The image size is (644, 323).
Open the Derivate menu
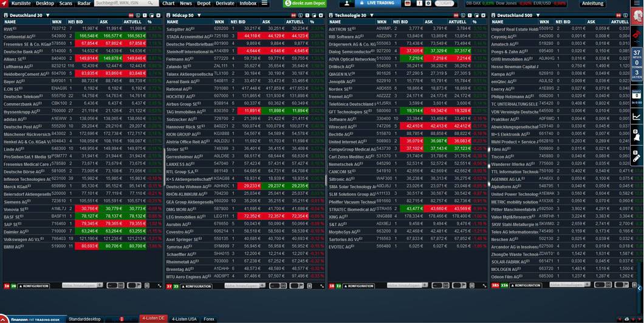[x=225, y=4]
